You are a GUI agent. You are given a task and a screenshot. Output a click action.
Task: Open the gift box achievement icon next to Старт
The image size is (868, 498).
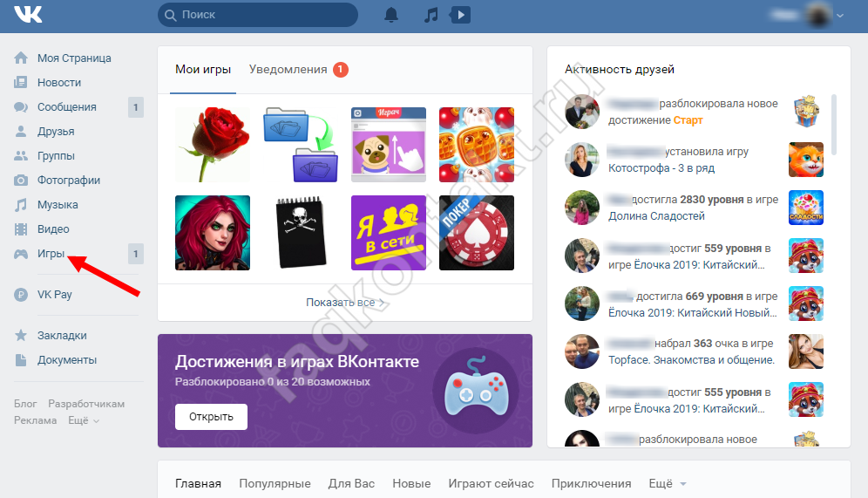pos(806,112)
